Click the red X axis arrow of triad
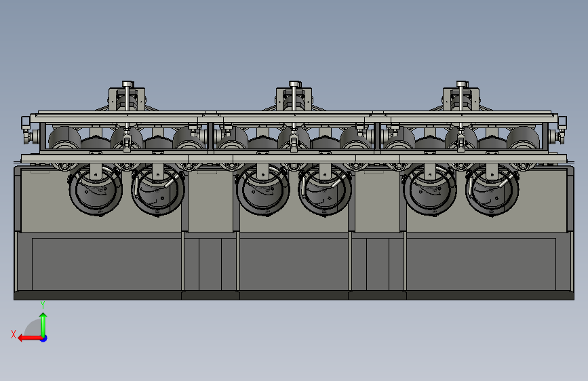 (x=29, y=338)
